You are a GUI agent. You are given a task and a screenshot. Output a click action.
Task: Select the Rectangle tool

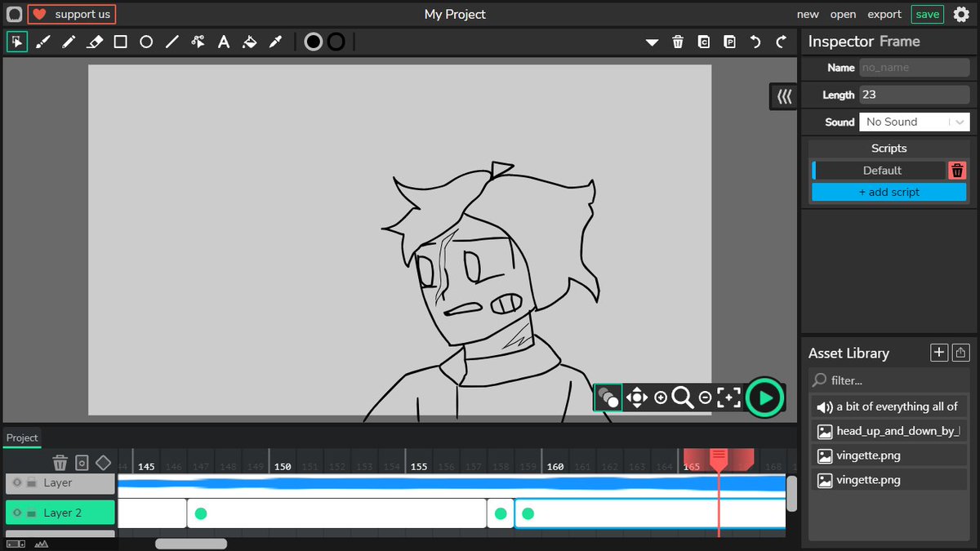tap(120, 42)
